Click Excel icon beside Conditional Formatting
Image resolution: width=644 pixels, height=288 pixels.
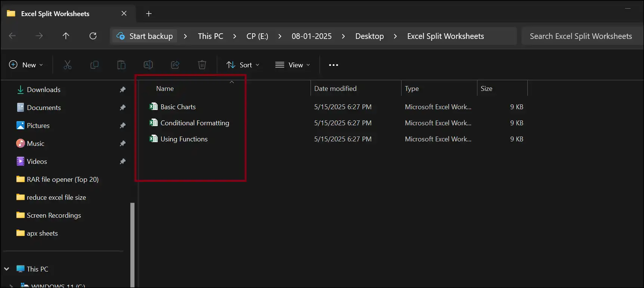154,123
